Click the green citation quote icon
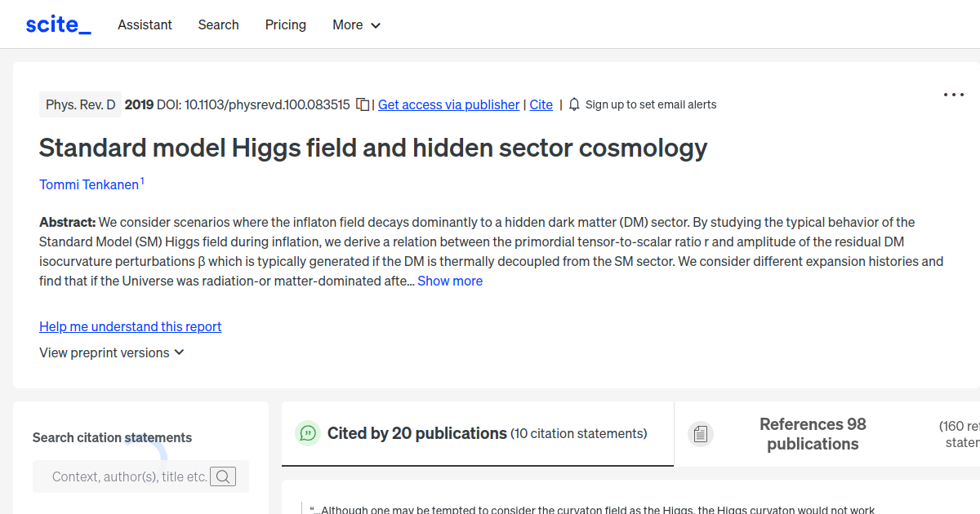 coord(307,433)
